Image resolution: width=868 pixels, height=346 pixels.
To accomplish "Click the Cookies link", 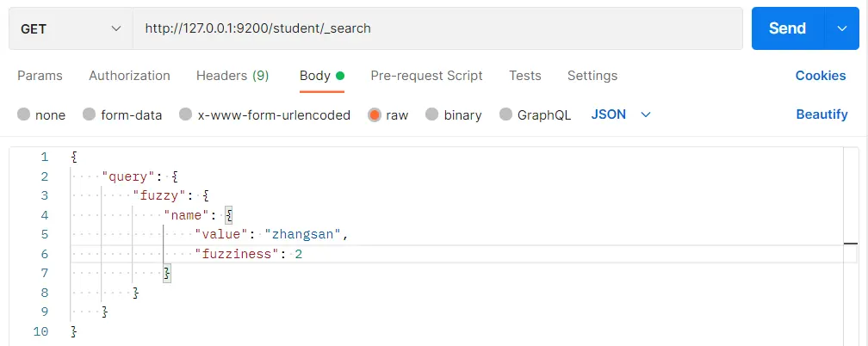I will pos(821,76).
